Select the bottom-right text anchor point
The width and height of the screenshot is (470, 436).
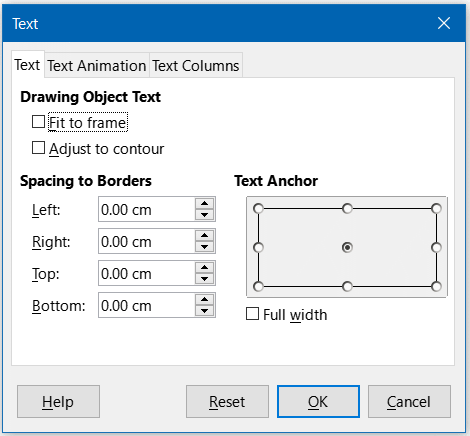(x=436, y=286)
